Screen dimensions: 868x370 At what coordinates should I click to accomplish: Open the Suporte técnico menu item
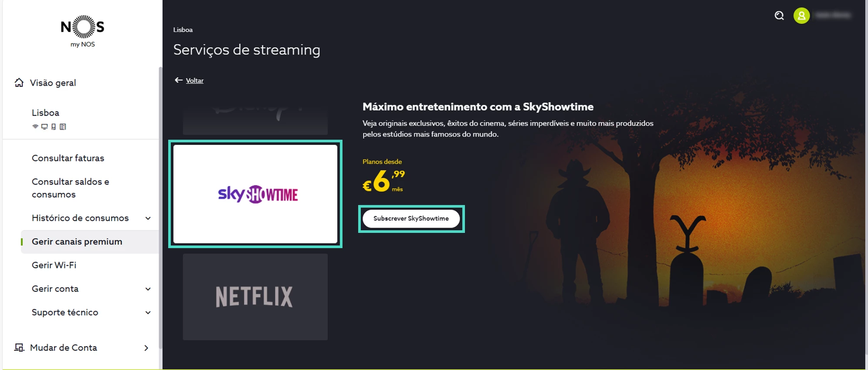[65, 313]
